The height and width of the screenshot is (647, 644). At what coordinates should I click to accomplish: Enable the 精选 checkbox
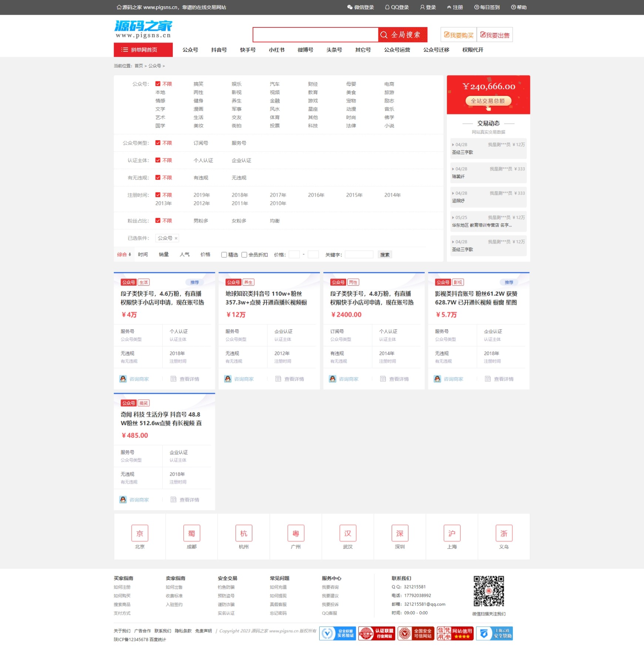click(x=224, y=255)
